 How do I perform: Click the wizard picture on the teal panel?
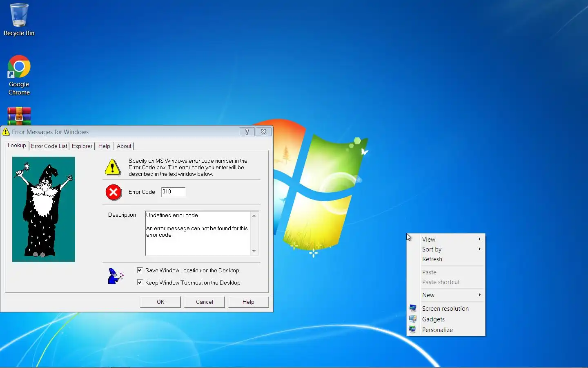44,209
